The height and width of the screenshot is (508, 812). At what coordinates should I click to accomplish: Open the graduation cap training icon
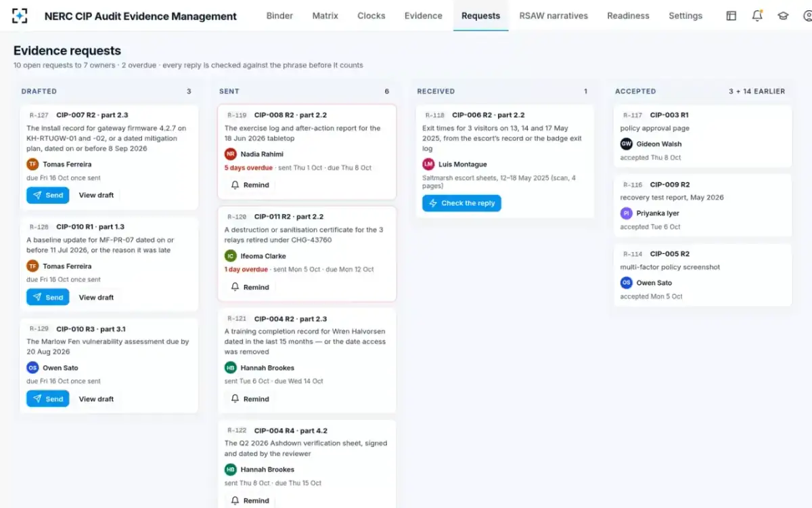(x=783, y=16)
